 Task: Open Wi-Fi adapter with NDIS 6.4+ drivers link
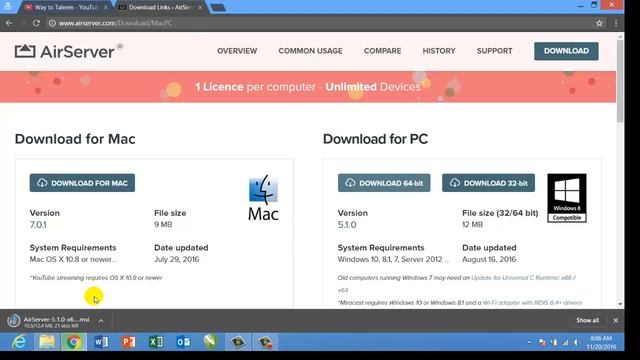click(532, 302)
